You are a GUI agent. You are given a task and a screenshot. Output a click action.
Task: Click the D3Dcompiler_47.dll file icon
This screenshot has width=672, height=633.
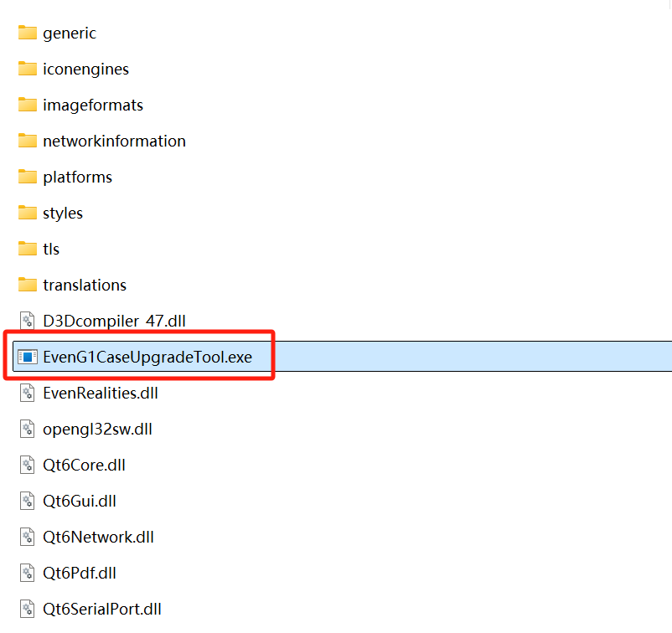click(28, 321)
